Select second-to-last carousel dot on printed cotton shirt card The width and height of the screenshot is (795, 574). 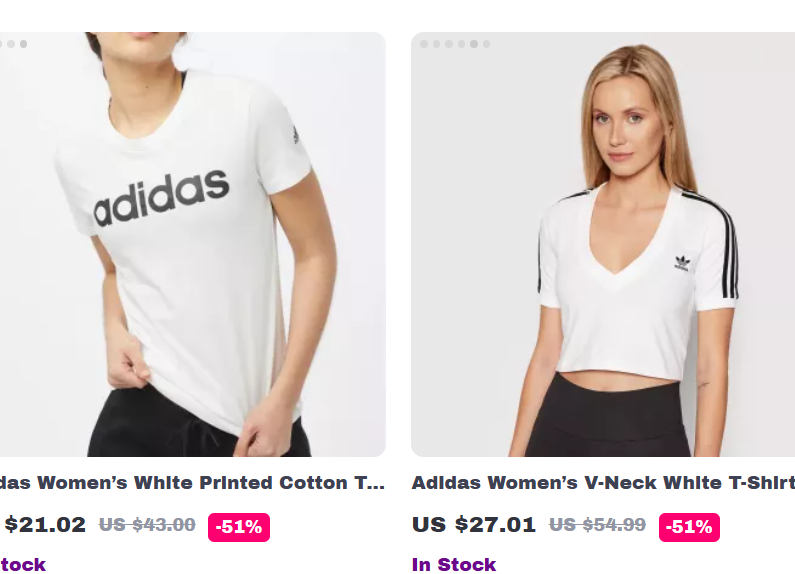[x=11, y=44]
